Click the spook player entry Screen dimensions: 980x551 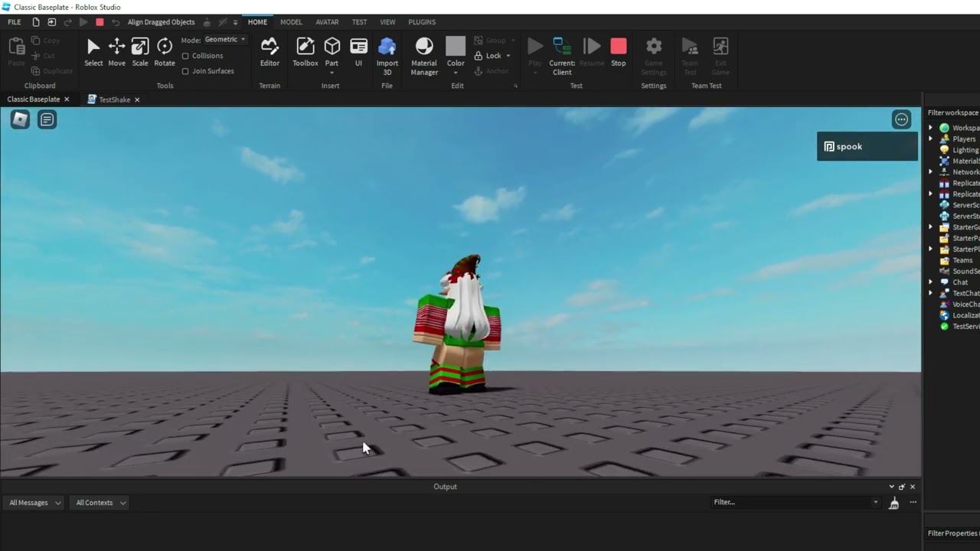coord(867,146)
